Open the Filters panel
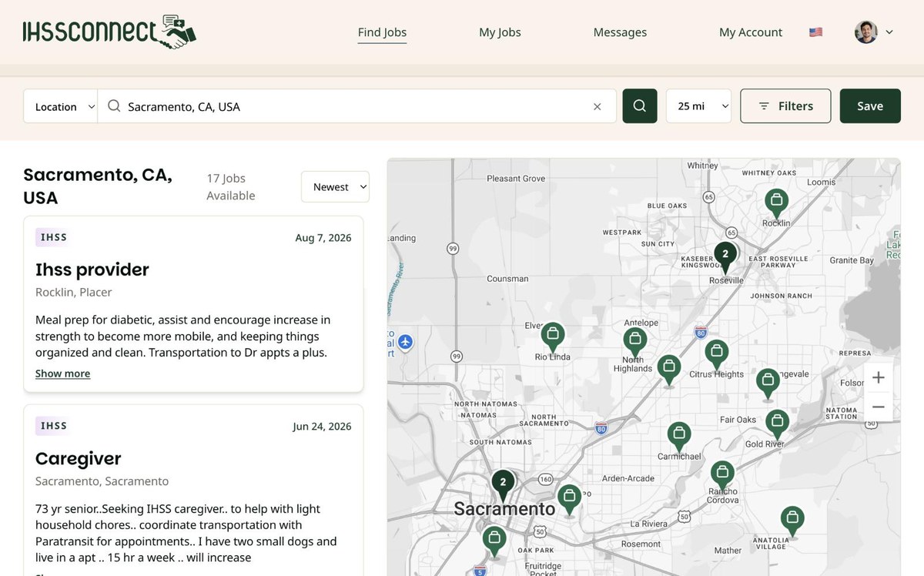This screenshot has width=924, height=576. tap(785, 106)
